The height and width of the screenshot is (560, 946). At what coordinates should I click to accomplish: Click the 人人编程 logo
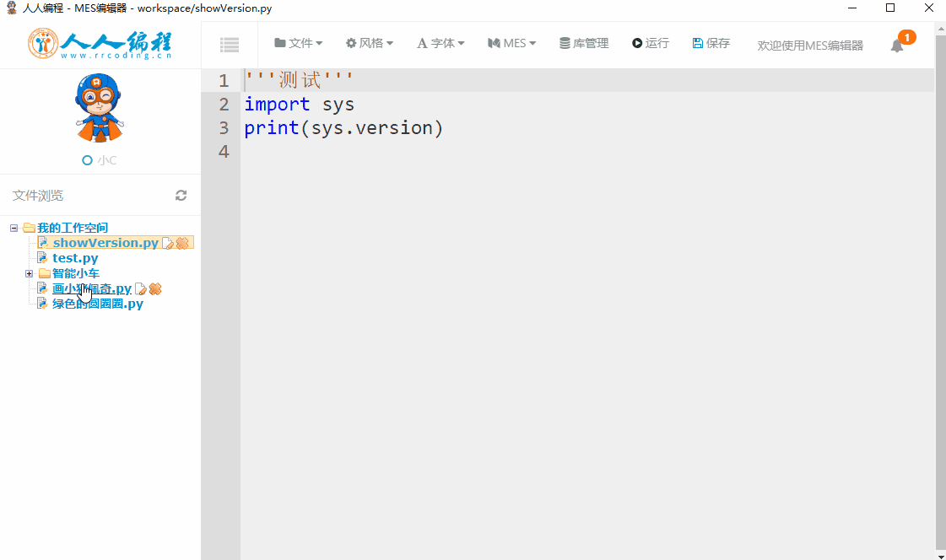pos(100,45)
